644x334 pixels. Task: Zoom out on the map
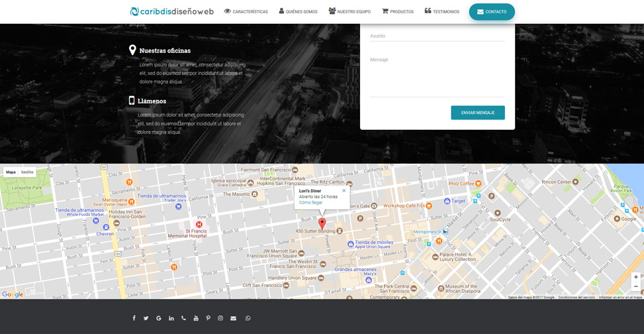tap(636, 286)
